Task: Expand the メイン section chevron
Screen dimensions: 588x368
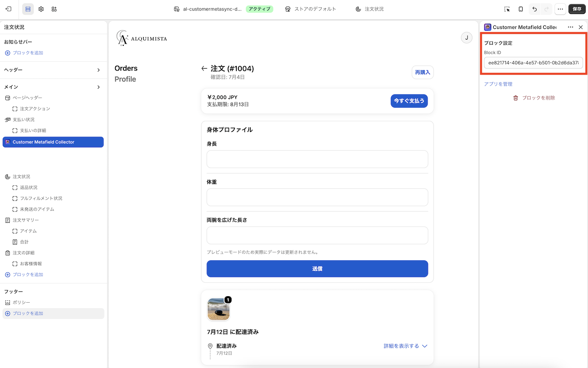Action: tap(98, 87)
